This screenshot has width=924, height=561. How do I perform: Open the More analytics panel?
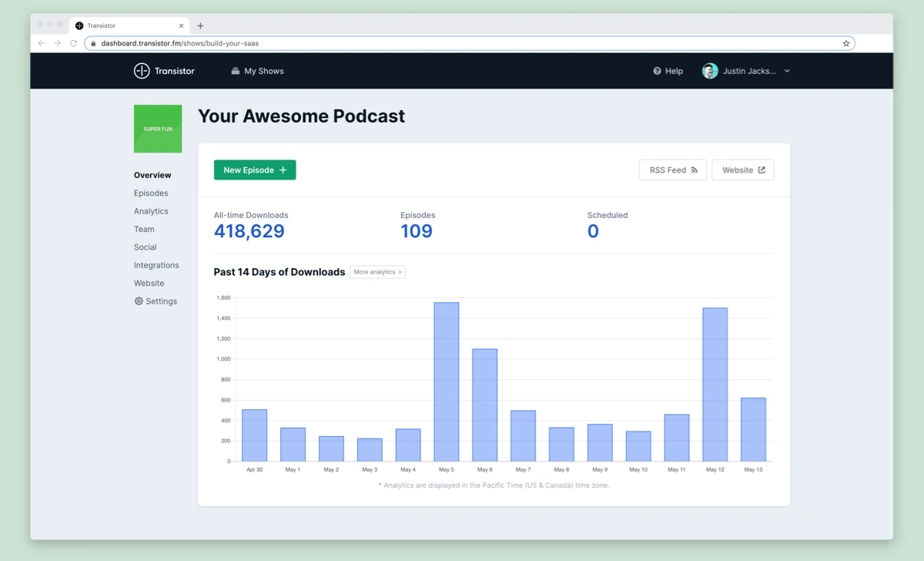(x=377, y=271)
